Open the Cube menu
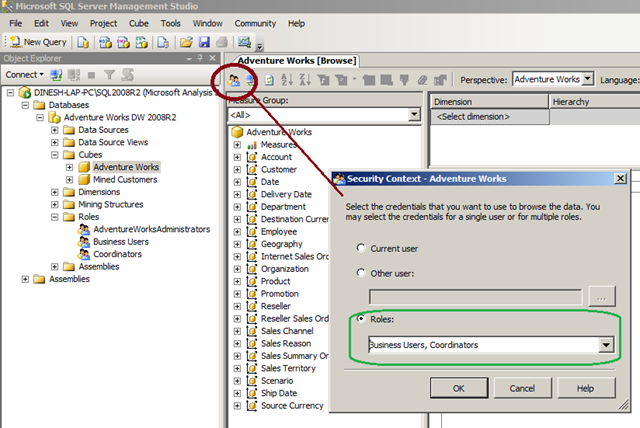The width and height of the screenshot is (640, 428). tap(139, 23)
